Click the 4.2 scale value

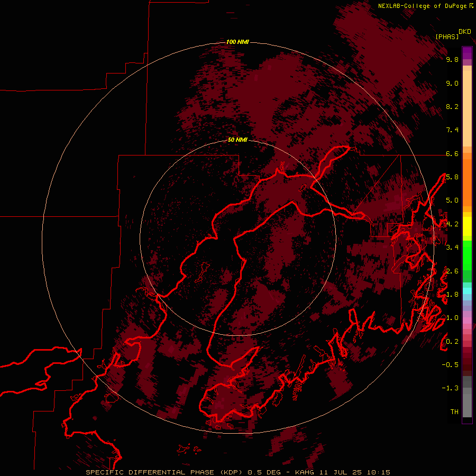pyautogui.click(x=452, y=224)
